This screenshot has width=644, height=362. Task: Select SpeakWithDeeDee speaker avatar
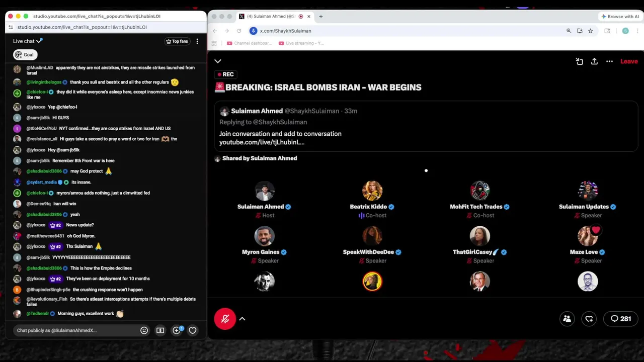point(372,236)
